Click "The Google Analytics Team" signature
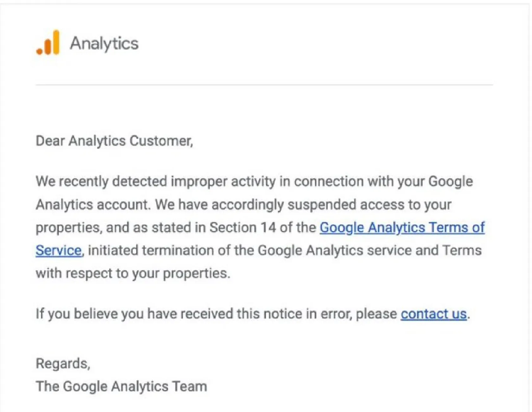Screen dimensions: 532x412 [121, 386]
